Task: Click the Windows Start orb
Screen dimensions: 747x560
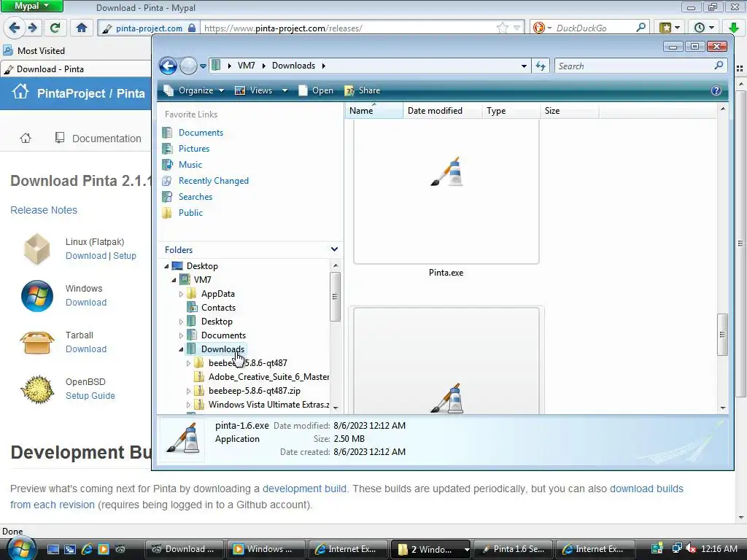Action: (20, 548)
